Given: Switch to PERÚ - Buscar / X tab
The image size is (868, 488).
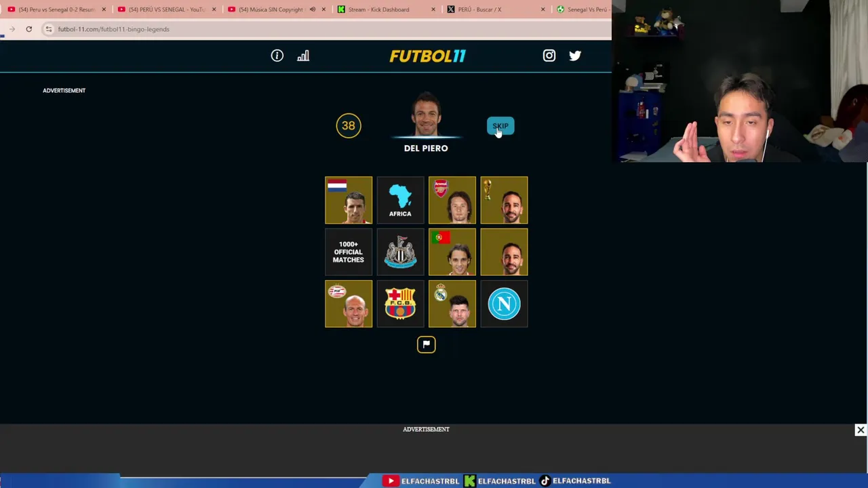Looking at the screenshot, I should point(479,9).
